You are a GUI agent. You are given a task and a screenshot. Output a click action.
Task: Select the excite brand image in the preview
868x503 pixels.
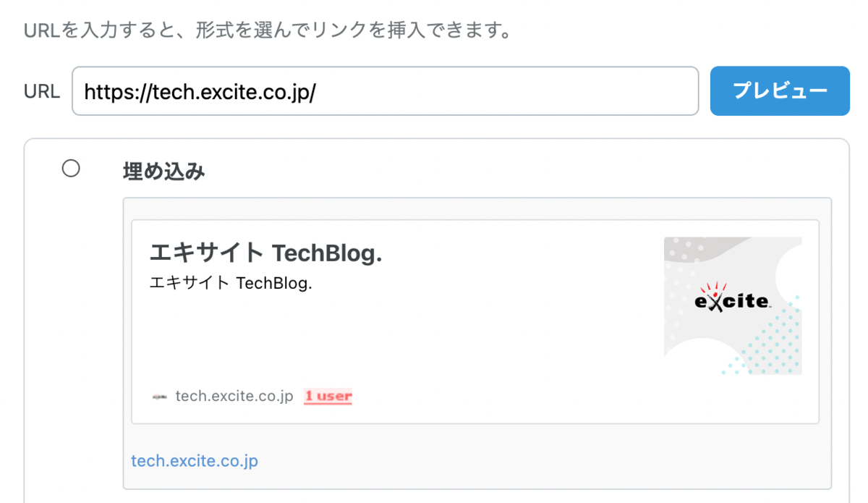pyautogui.click(x=732, y=303)
